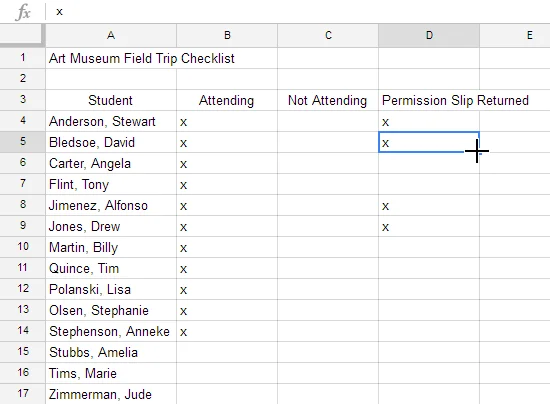Select column D header
The image size is (550, 404).
(x=429, y=35)
